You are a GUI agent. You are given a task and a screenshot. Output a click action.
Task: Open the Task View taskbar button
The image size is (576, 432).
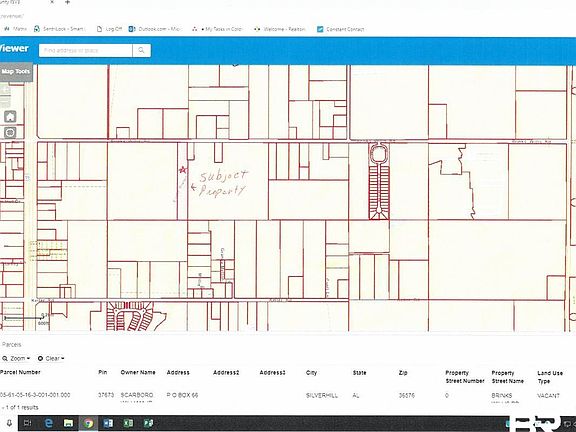click(x=28, y=423)
